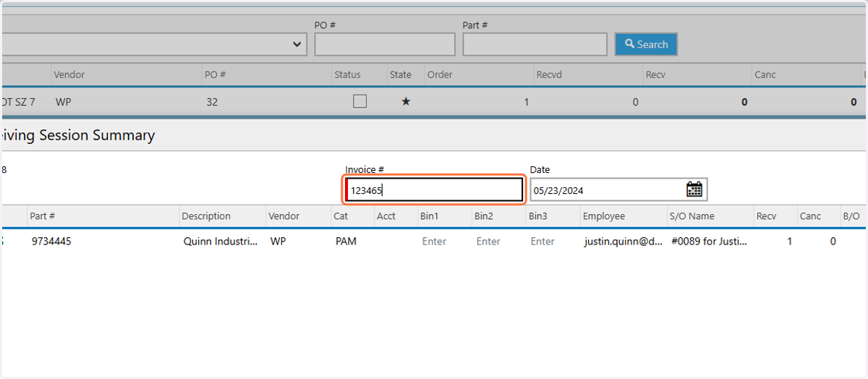The height and width of the screenshot is (379, 868).
Task: Click the summary Recv column header
Action: pos(766,216)
